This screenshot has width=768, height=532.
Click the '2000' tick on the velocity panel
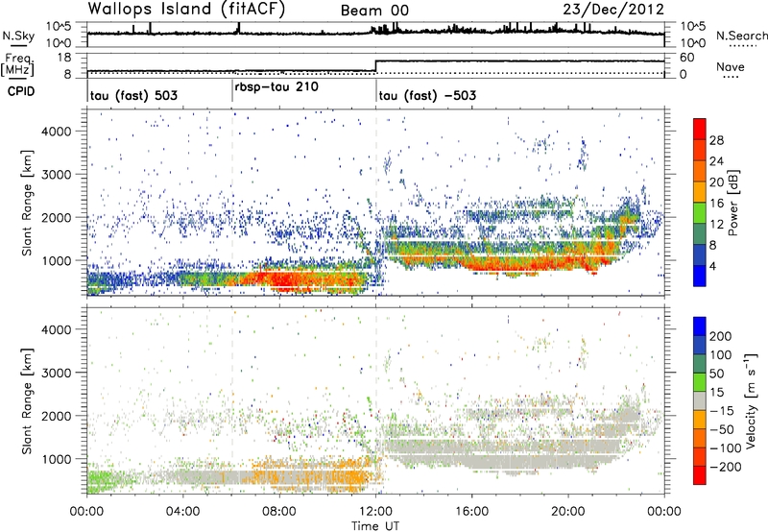56,416
